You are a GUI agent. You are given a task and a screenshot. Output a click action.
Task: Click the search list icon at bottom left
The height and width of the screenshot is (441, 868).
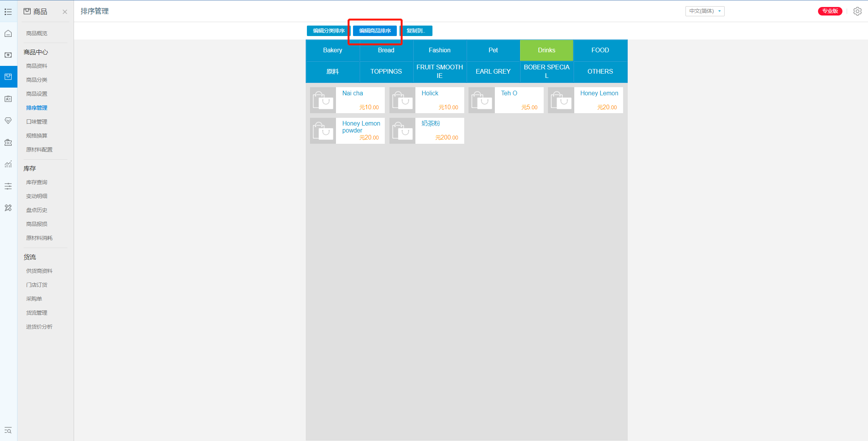click(8, 431)
